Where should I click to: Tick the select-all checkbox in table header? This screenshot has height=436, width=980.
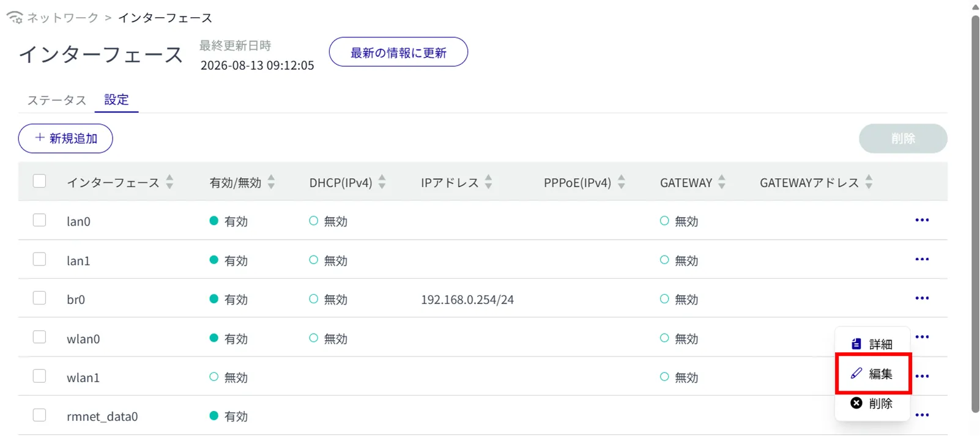39,181
